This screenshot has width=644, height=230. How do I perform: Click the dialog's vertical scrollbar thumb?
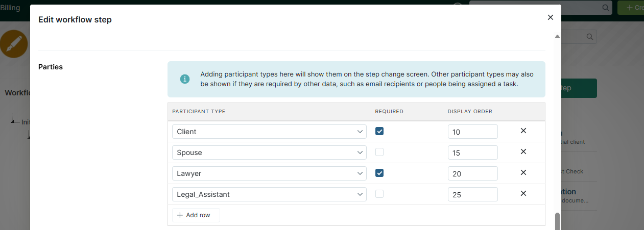click(557, 221)
